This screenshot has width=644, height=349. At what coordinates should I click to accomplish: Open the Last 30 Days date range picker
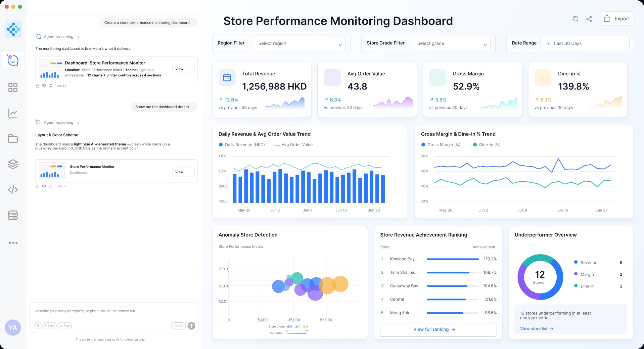pyautogui.click(x=585, y=43)
